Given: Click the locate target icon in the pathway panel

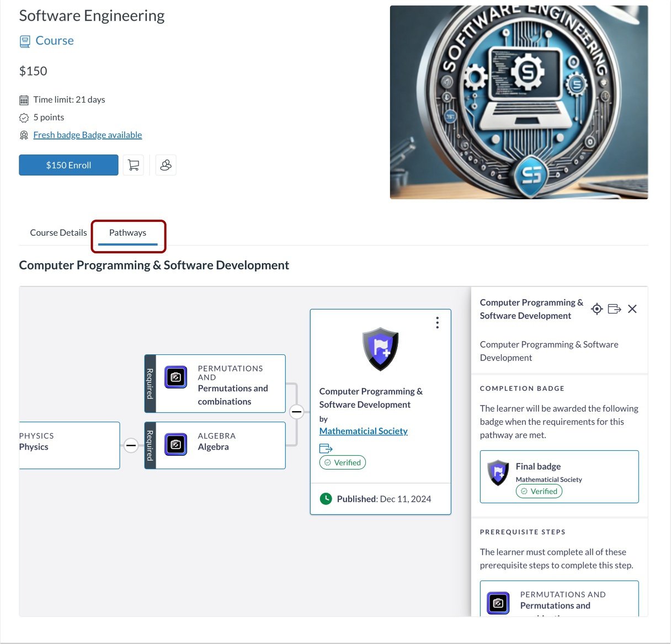Looking at the screenshot, I should click(597, 308).
